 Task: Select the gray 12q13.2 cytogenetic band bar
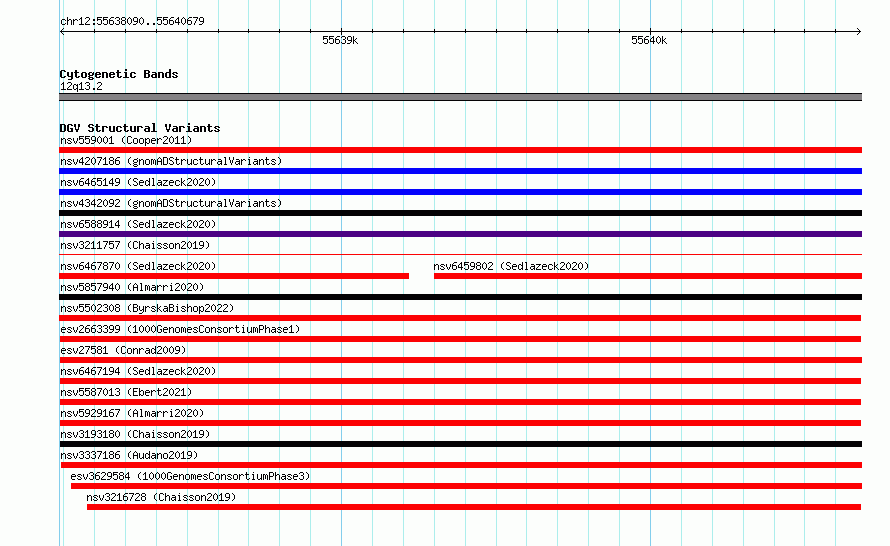pyautogui.click(x=460, y=97)
